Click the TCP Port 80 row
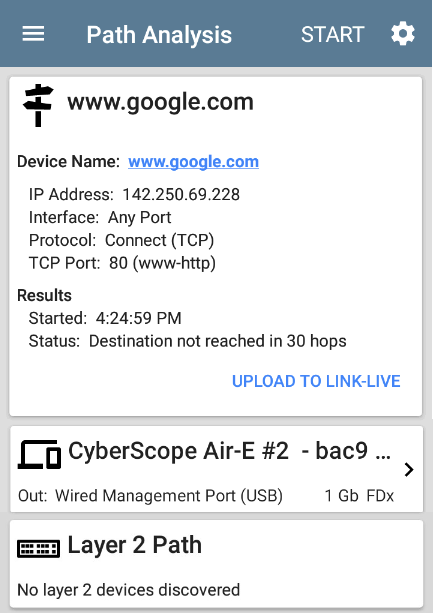The width and height of the screenshot is (433, 613). point(122,263)
